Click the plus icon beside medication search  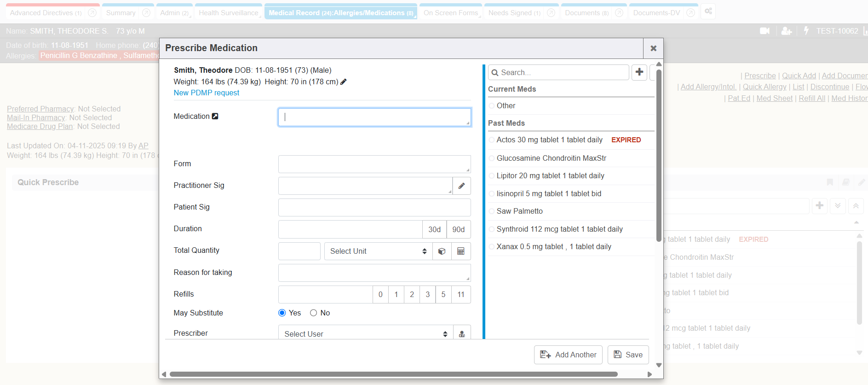point(639,72)
